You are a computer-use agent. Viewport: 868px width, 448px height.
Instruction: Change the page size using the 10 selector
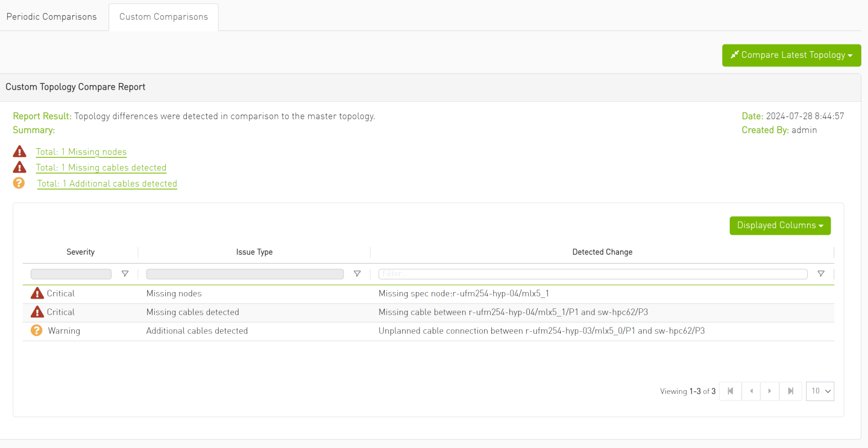(x=820, y=391)
